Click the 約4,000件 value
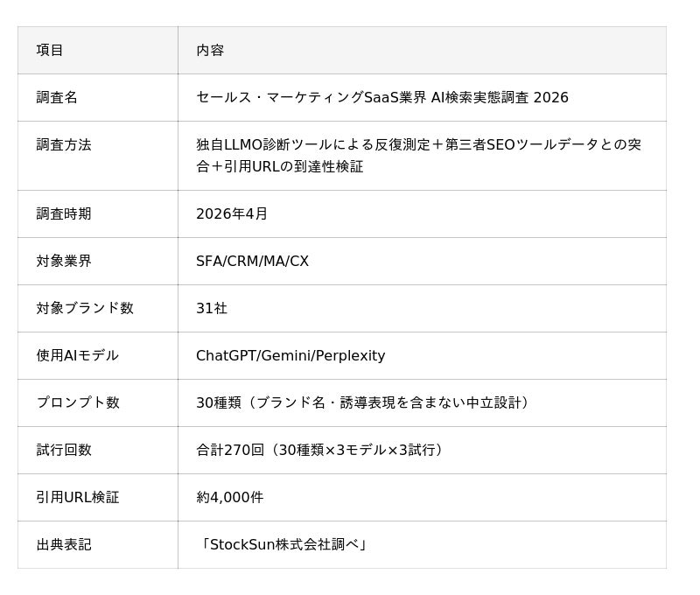 pos(229,497)
